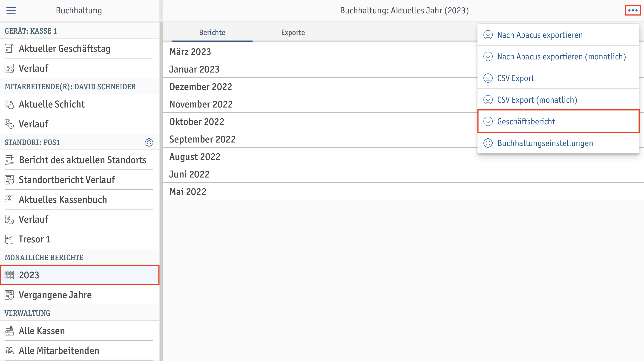Click gear icon beside Buchhaltungseinstellungen
This screenshot has width=644, height=361.
coord(488,143)
